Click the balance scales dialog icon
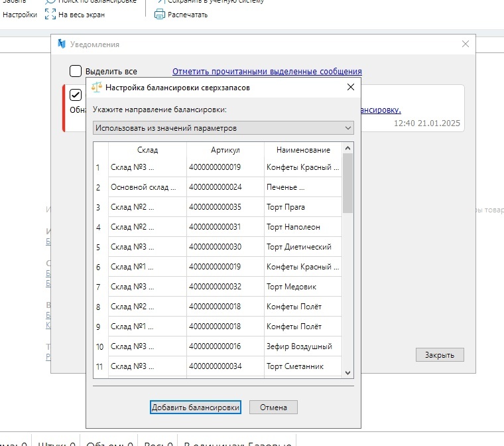The height and width of the screenshot is (446, 504). pyautogui.click(x=96, y=87)
